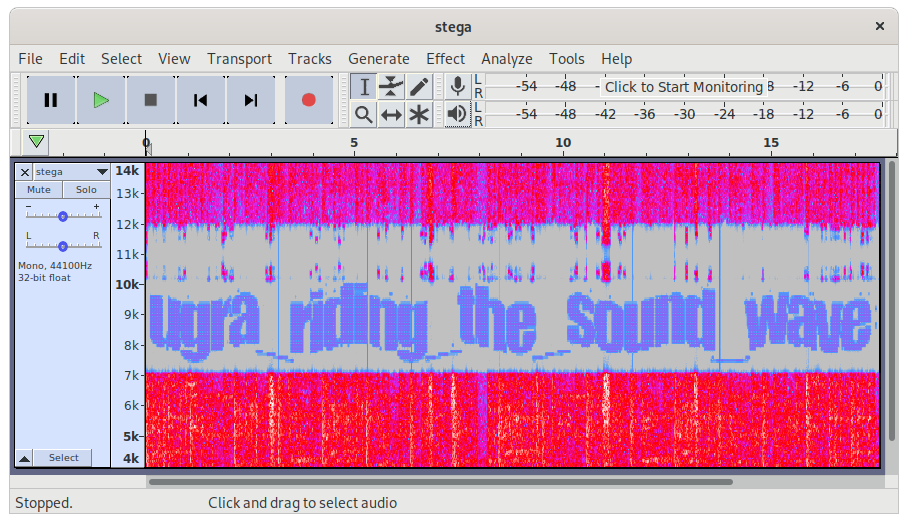Screen dimensions: 908x523
Task: Select the Time Shift tool
Action: pyautogui.click(x=391, y=115)
